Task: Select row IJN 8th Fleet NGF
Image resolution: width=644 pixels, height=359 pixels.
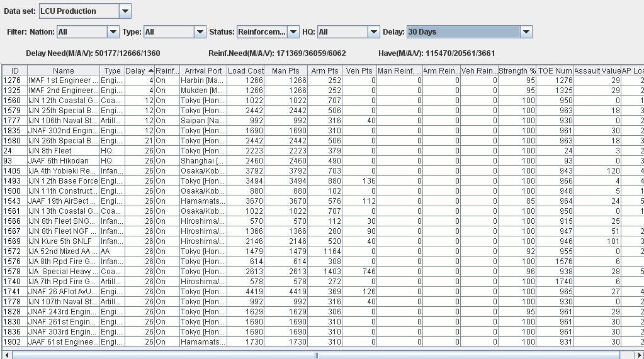Action: coord(322,231)
